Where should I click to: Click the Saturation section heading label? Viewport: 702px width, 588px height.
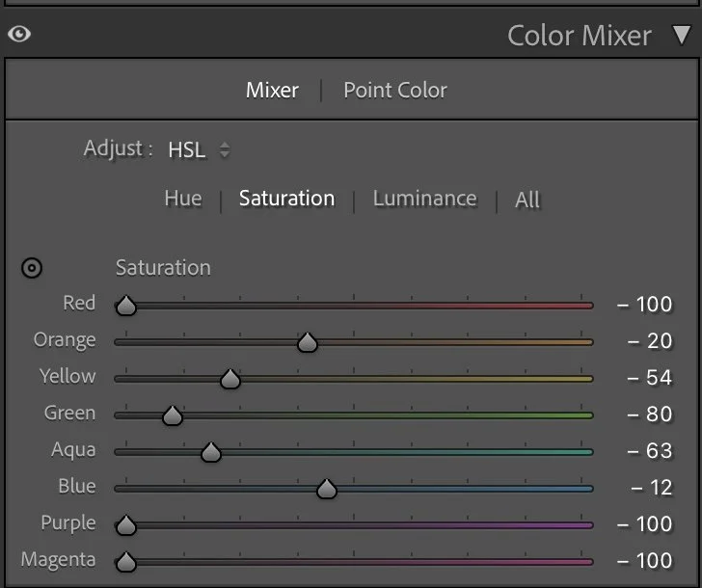163,268
